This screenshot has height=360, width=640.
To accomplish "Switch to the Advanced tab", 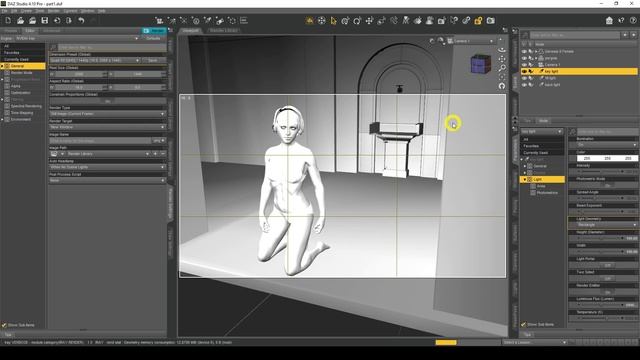I will tap(52, 31).
